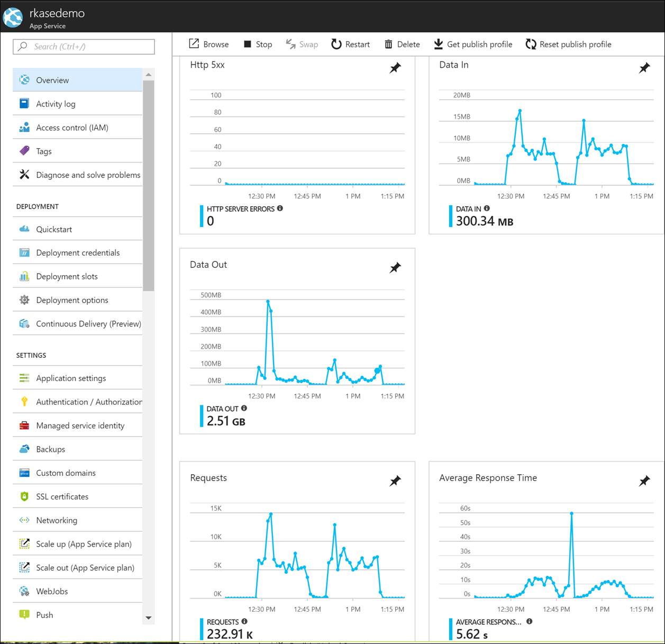
Task: Open the Activity log from the sidebar icon
Action: click(x=24, y=103)
